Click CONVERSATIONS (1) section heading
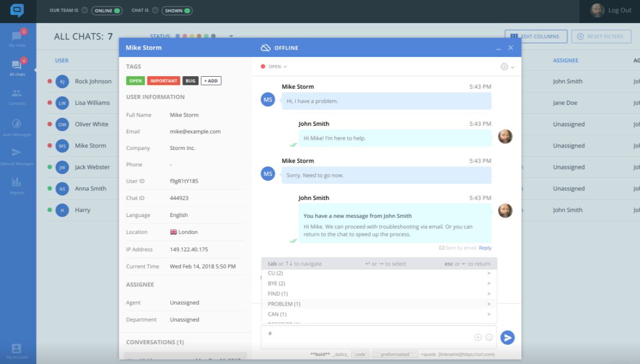 [x=155, y=342]
